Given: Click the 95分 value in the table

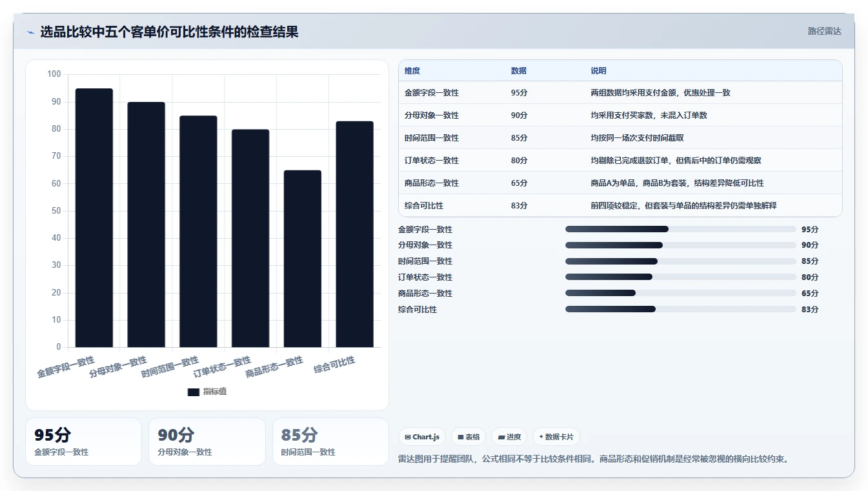Looking at the screenshot, I should [519, 93].
